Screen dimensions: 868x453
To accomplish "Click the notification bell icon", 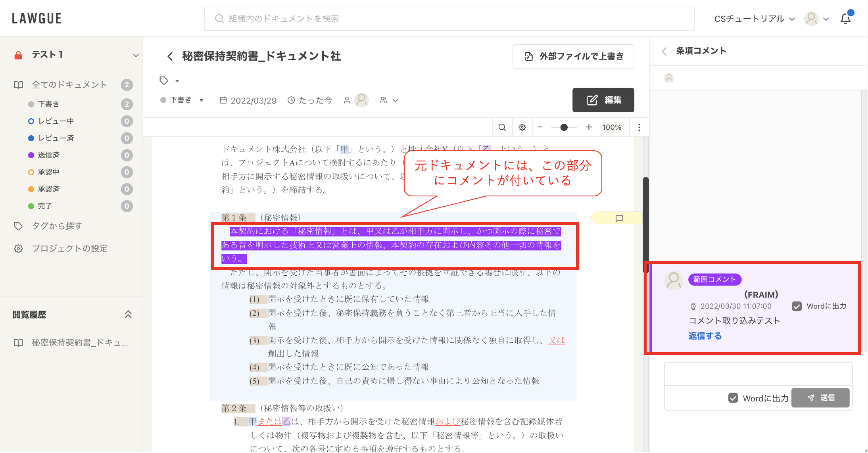I will click(845, 19).
